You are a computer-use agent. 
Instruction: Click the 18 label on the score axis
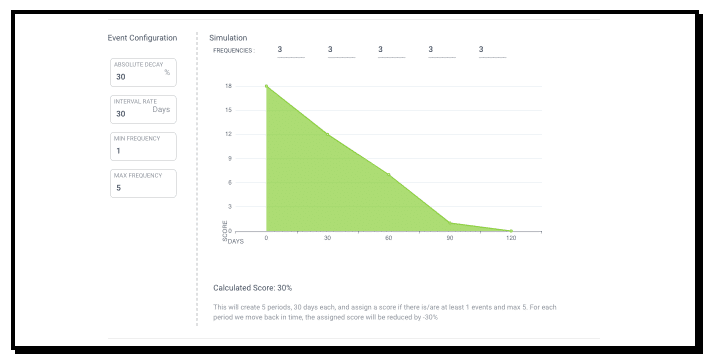228,86
